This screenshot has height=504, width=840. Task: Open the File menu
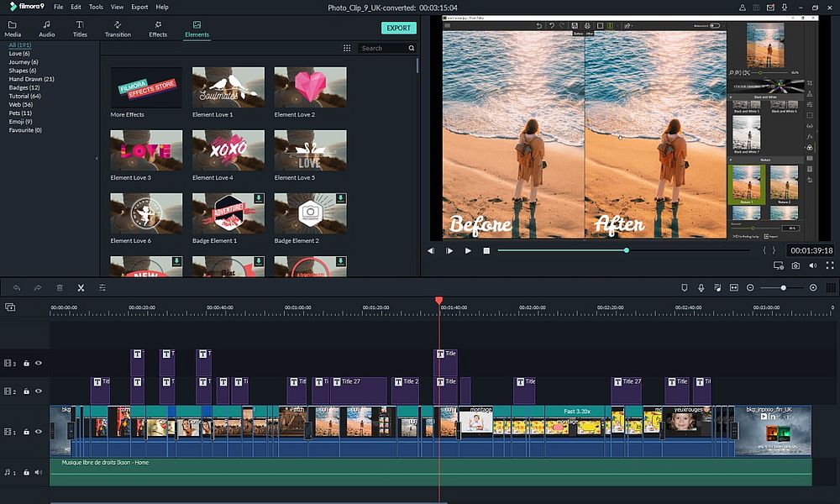tap(58, 7)
